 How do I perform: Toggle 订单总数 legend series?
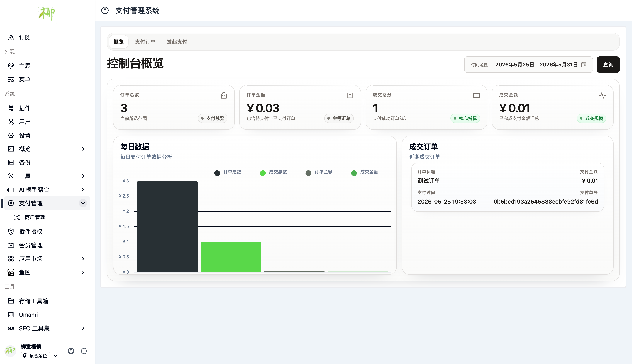tap(228, 172)
